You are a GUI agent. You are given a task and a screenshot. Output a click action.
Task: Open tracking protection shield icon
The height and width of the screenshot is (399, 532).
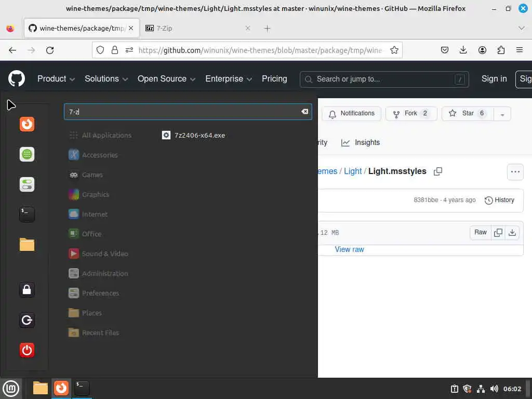(x=100, y=50)
